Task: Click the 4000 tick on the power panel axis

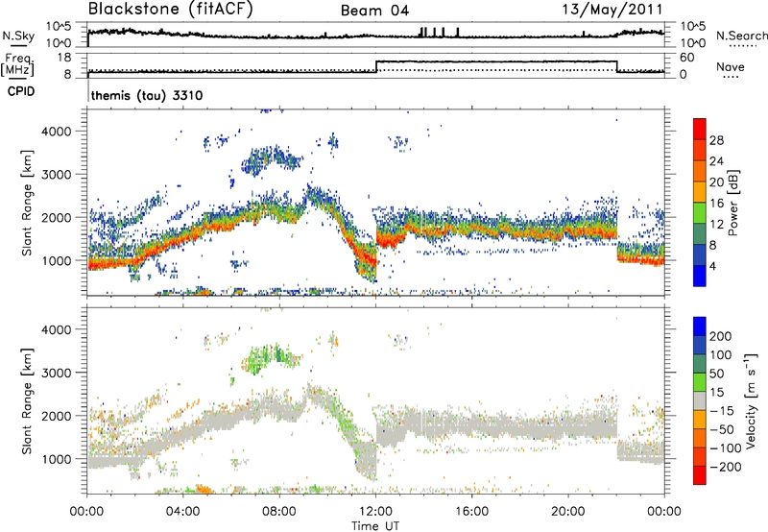Action: tap(57, 132)
